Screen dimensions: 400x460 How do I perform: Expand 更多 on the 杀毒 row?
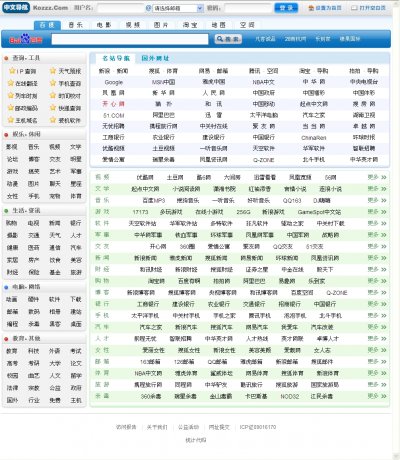click(x=377, y=396)
